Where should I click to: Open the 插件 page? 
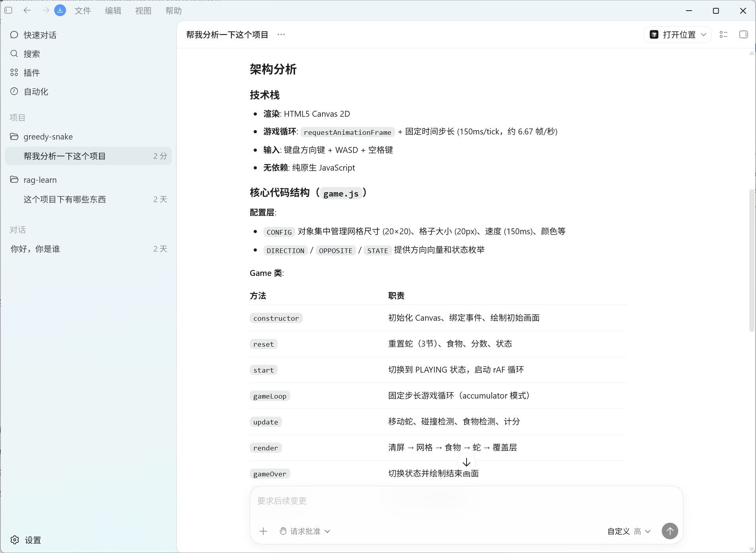coord(88,73)
